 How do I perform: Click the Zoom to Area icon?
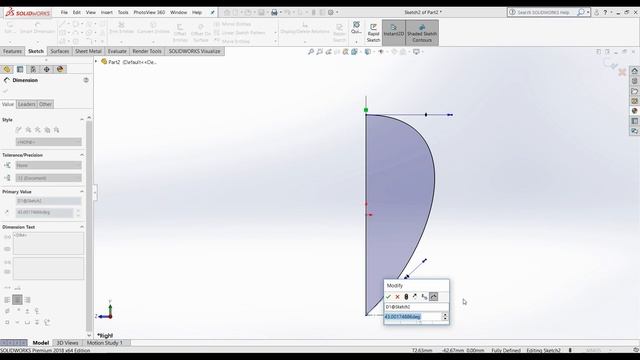click(319, 52)
